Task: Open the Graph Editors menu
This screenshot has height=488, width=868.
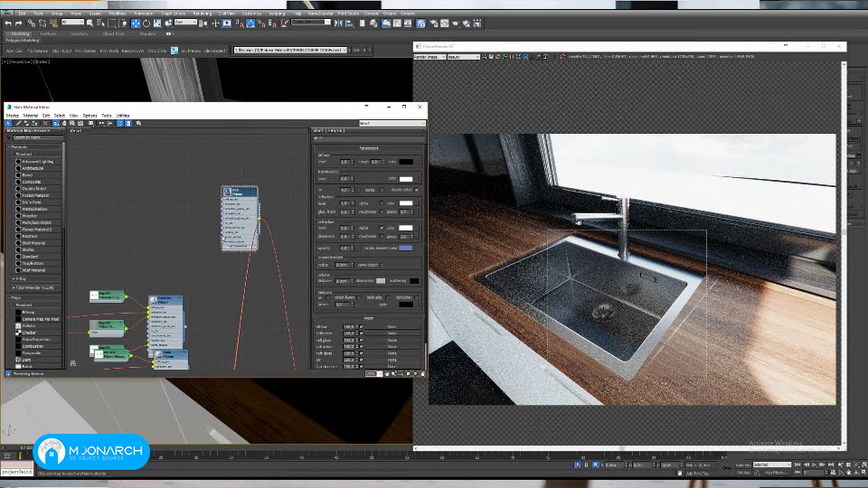Action: pos(174,14)
